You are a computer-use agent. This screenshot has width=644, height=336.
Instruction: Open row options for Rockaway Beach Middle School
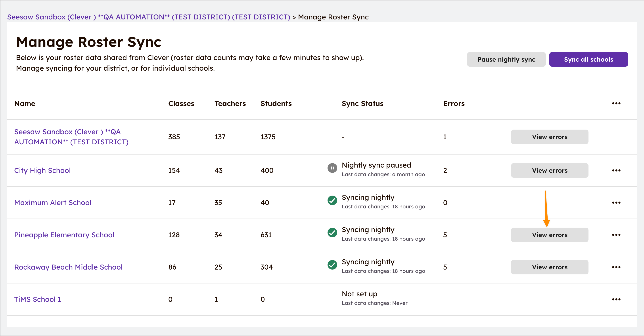pos(616,267)
